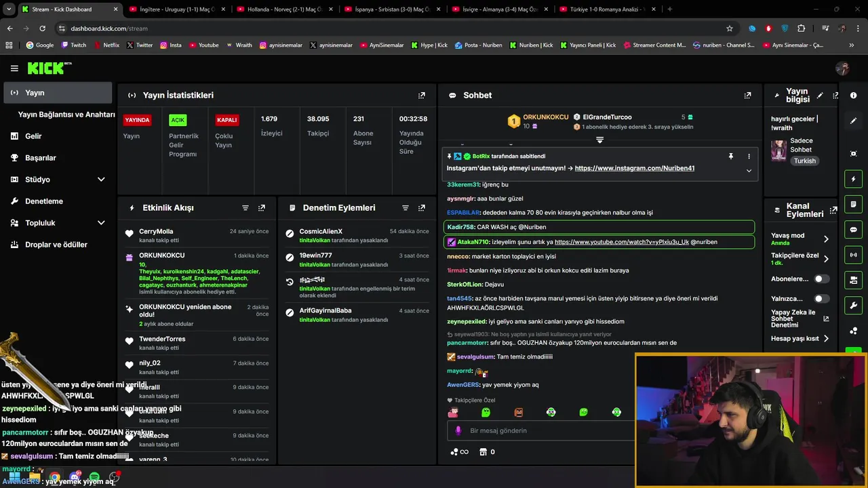The width and height of the screenshot is (868, 488).
Task: Click the message input field
Action: click(540, 430)
